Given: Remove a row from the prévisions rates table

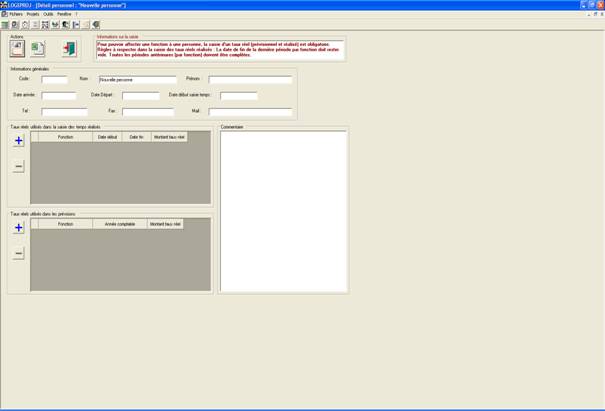Looking at the screenshot, I should click(18, 254).
